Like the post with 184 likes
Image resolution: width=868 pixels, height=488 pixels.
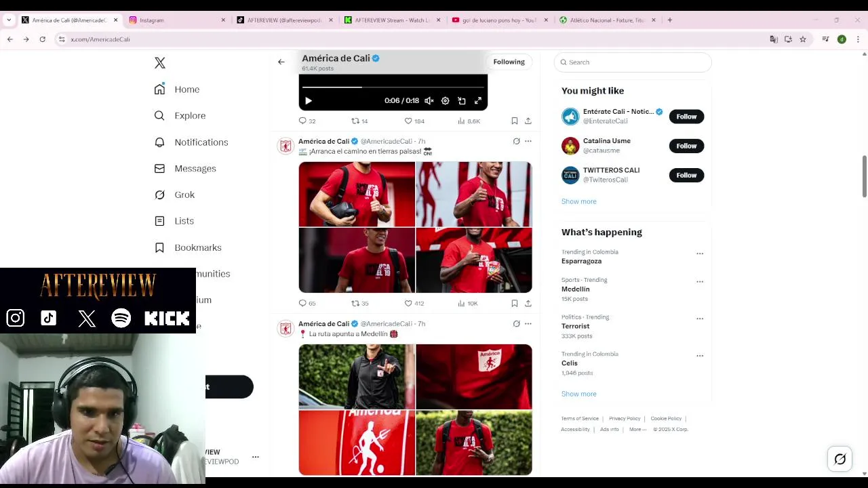pyautogui.click(x=414, y=121)
